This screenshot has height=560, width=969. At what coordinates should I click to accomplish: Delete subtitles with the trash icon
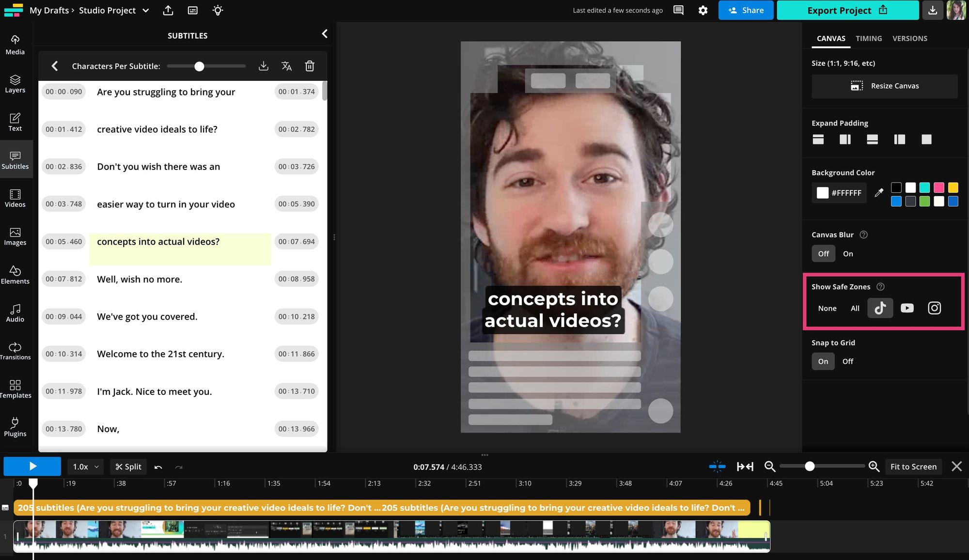tap(310, 66)
